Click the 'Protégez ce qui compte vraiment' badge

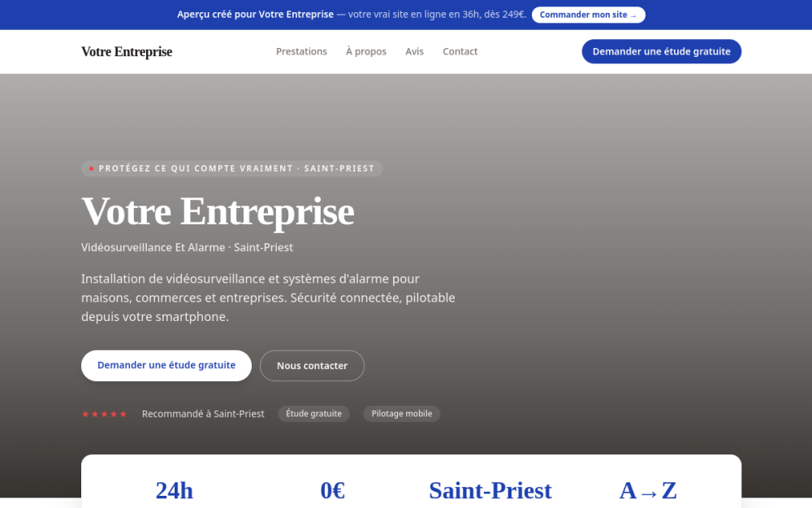(x=232, y=168)
